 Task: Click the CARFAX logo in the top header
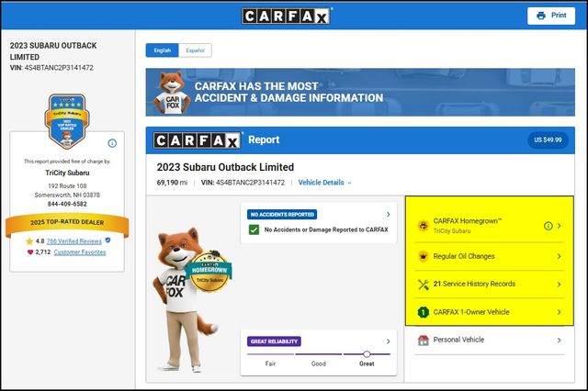[x=287, y=17]
